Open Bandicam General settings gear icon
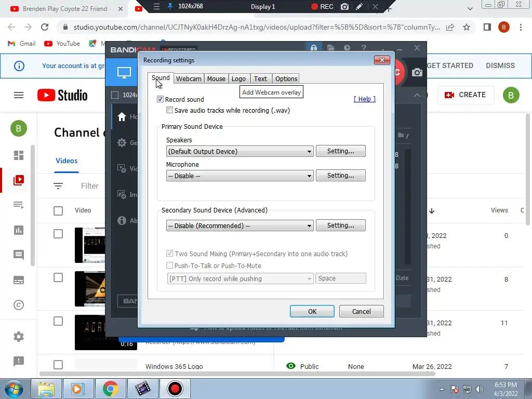Viewport: 532px width, 399px height. point(122,142)
